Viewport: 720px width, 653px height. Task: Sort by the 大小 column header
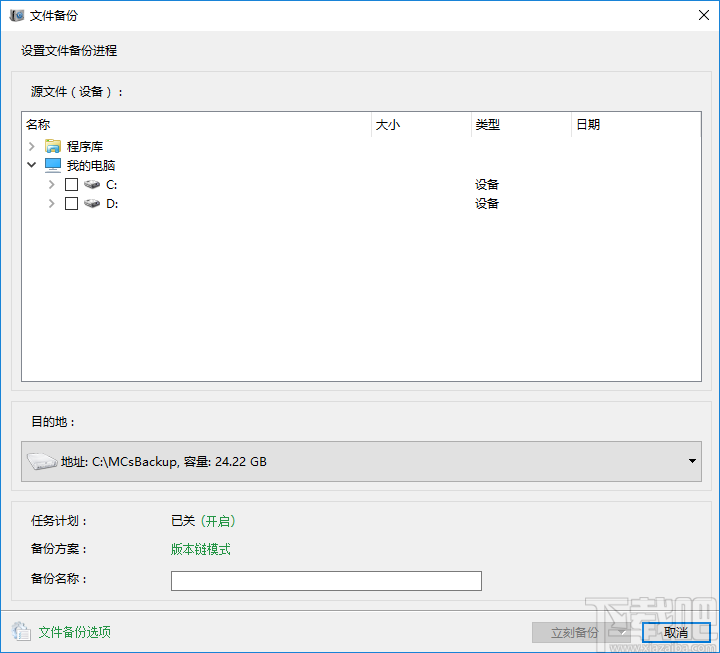click(x=421, y=124)
